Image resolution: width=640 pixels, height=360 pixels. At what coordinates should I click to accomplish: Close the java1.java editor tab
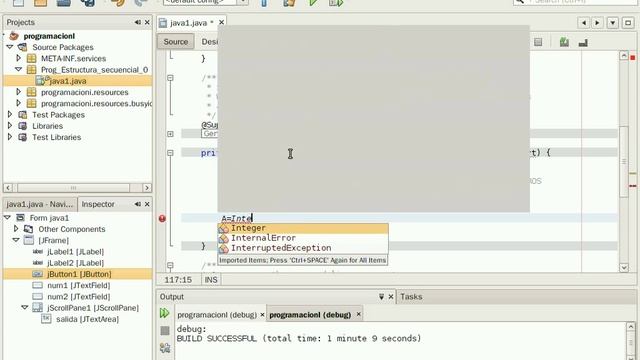point(221,22)
